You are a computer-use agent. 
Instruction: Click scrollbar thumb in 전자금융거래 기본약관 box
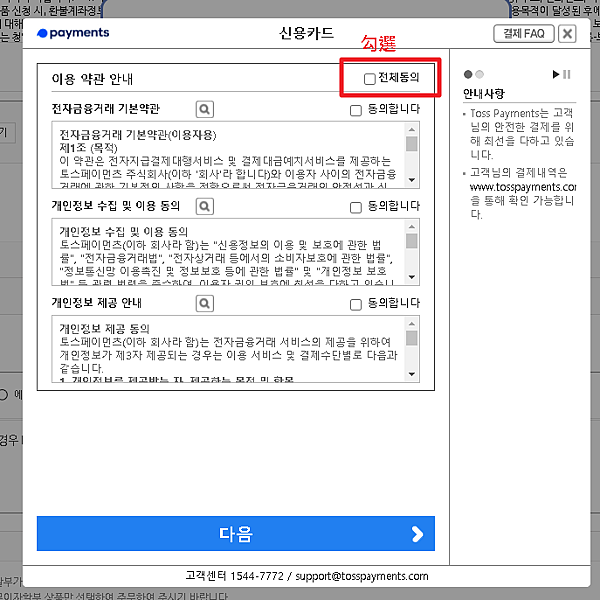tap(411, 144)
